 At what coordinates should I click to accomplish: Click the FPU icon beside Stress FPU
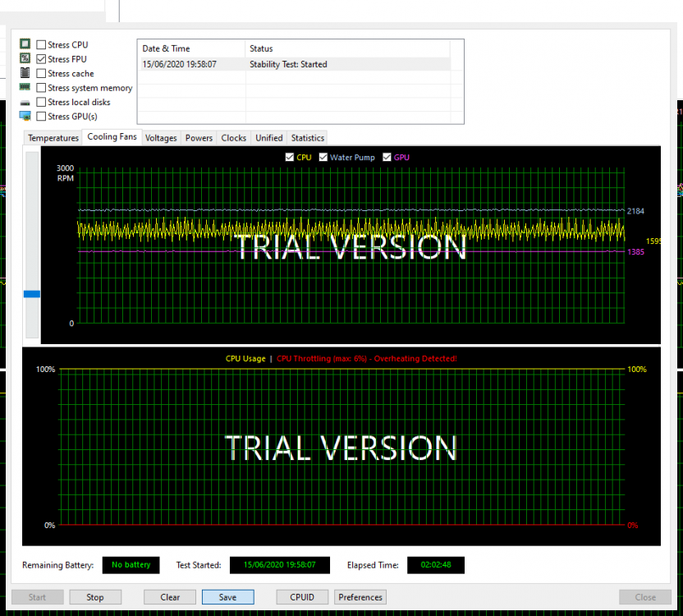(x=25, y=58)
